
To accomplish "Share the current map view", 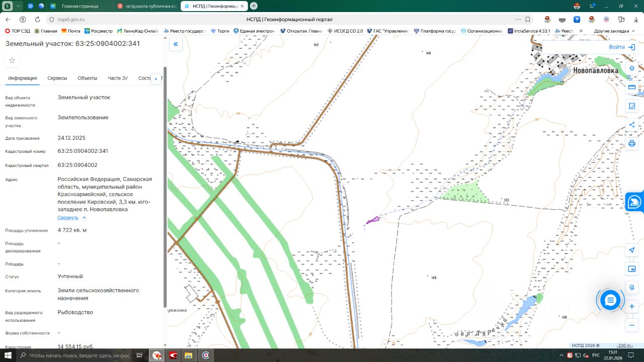I will pyautogui.click(x=632, y=125).
